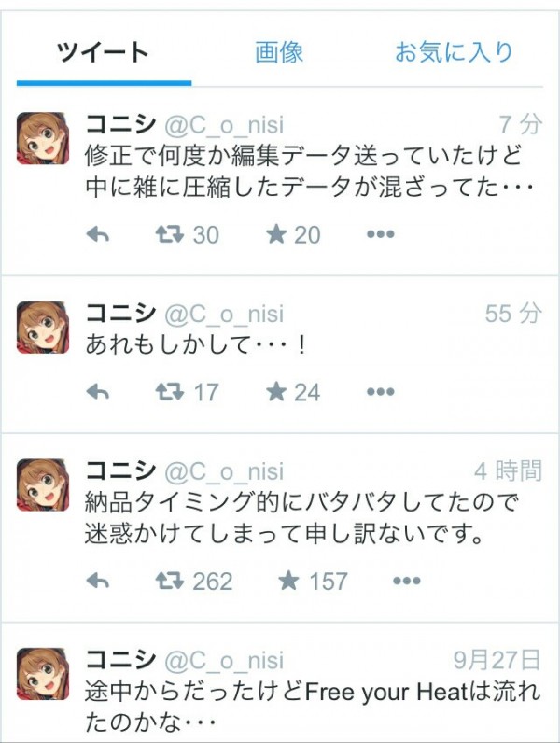Reply to the あれもしかして tweet

98,392
